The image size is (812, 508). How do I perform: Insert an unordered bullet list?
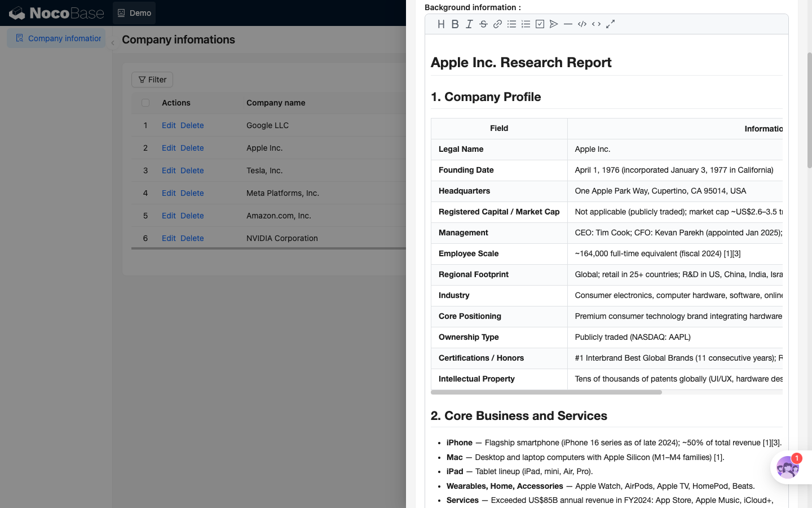click(511, 24)
